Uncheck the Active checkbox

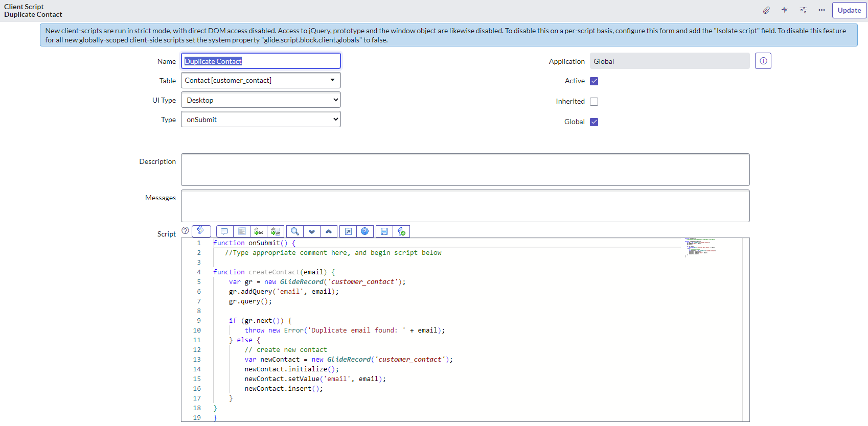[x=594, y=81]
